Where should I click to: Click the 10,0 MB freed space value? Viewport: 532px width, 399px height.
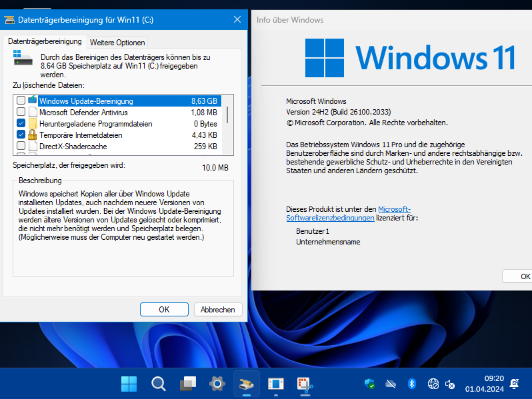pos(215,168)
